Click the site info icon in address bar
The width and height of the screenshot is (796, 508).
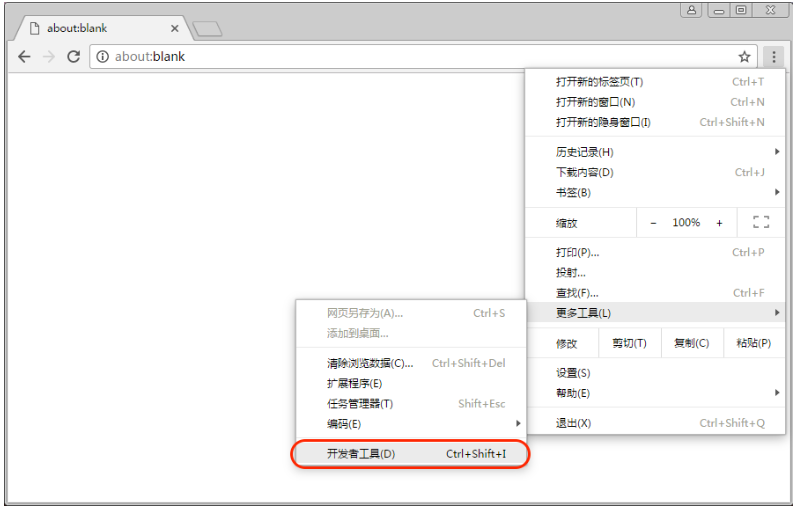103,56
